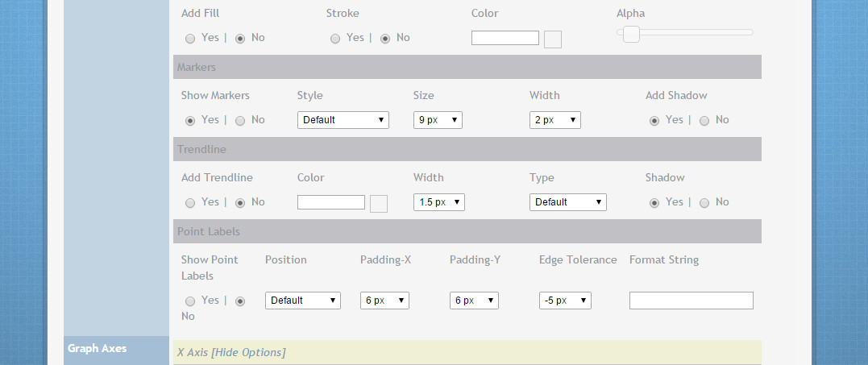The height and width of the screenshot is (365, 868).
Task: Click the Alpha slider handle
Action: pyautogui.click(x=631, y=33)
